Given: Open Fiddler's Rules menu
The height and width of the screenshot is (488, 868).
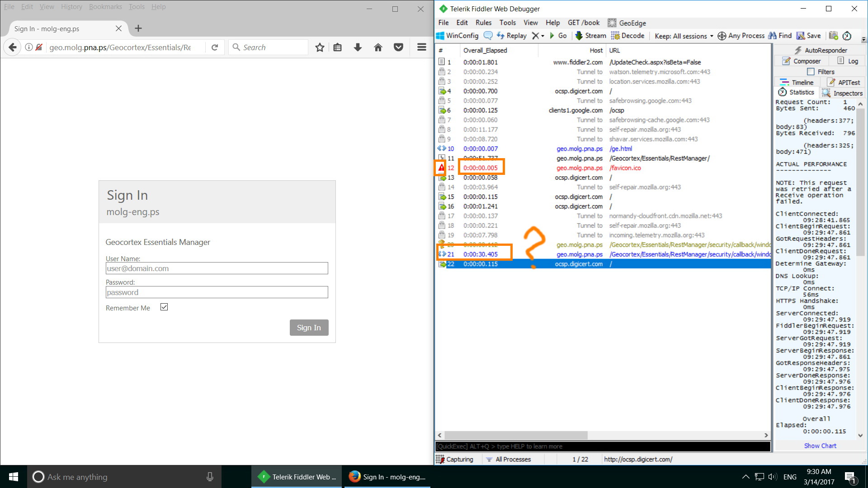Looking at the screenshot, I should click(483, 23).
